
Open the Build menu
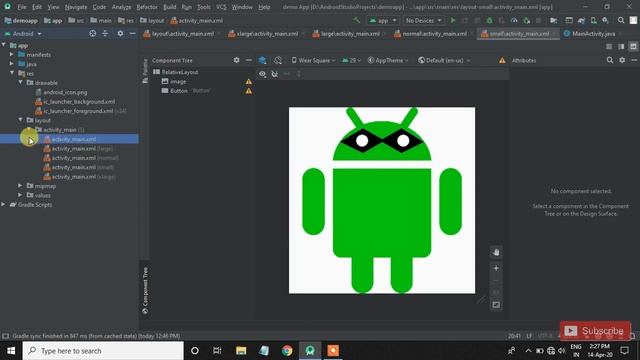click(x=169, y=7)
